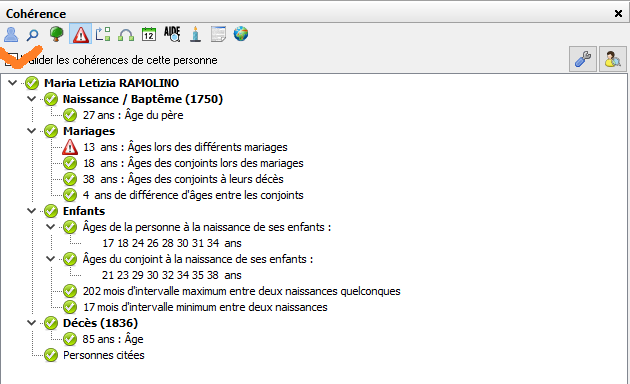
Task: Select the Décès (1836) heading
Action: (x=100, y=323)
